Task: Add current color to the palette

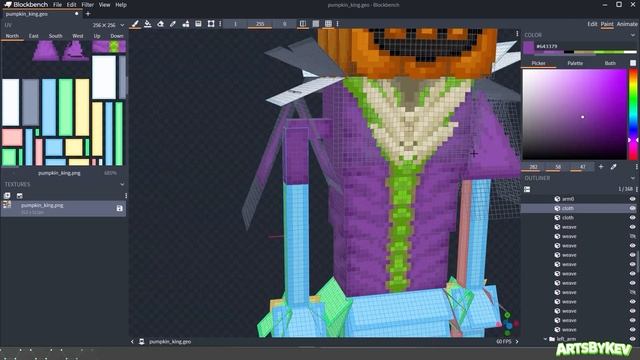Action: 601,167
